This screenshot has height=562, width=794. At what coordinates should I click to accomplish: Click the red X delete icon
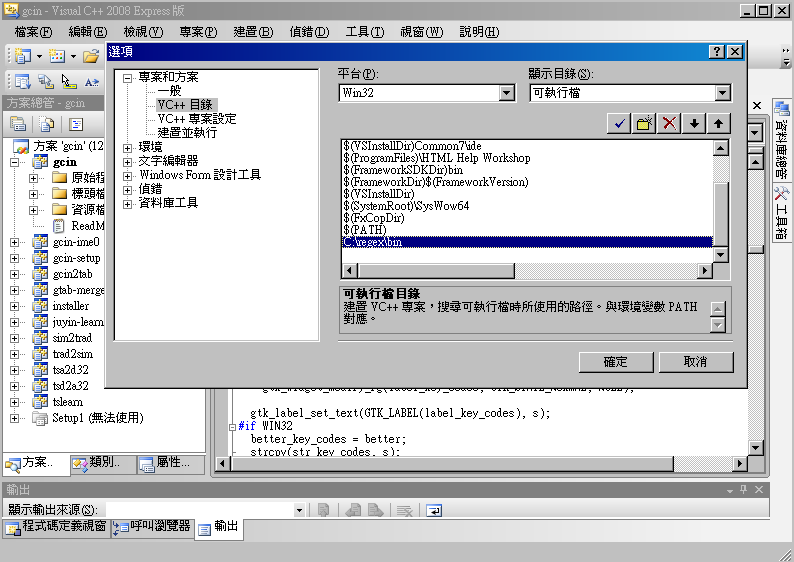tap(670, 123)
